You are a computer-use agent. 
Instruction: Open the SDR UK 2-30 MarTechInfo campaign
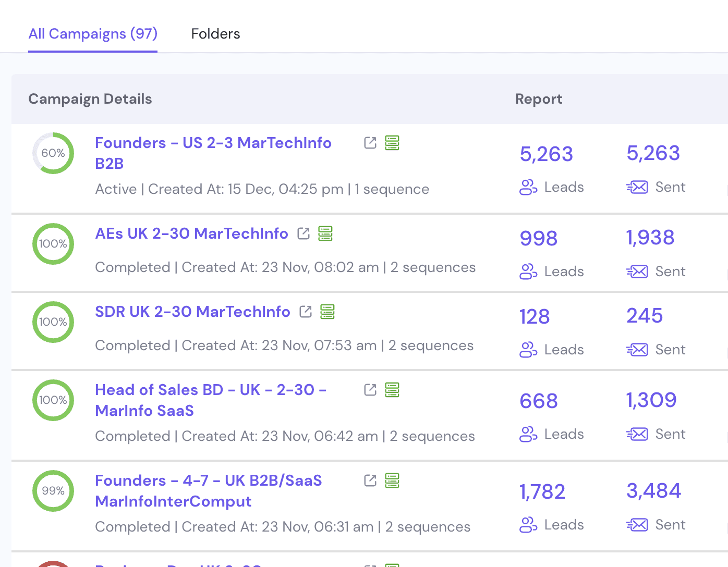pyautogui.click(x=192, y=311)
